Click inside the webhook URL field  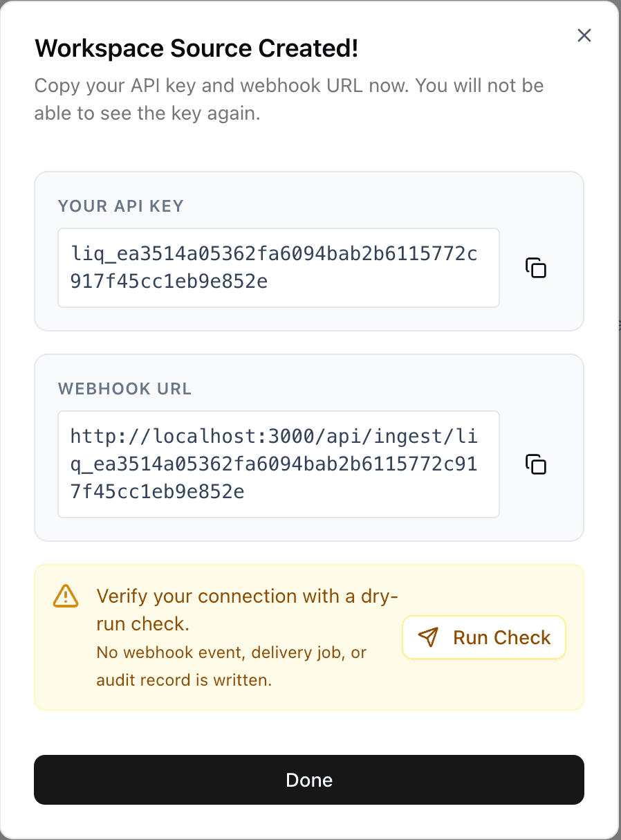pyautogui.click(x=278, y=464)
